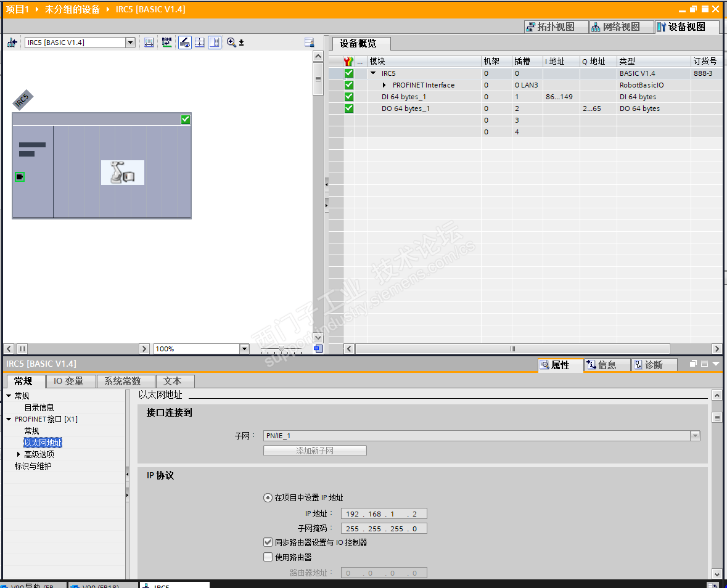
Task: Click the NAME module labels toolbar icon
Action: (167, 43)
